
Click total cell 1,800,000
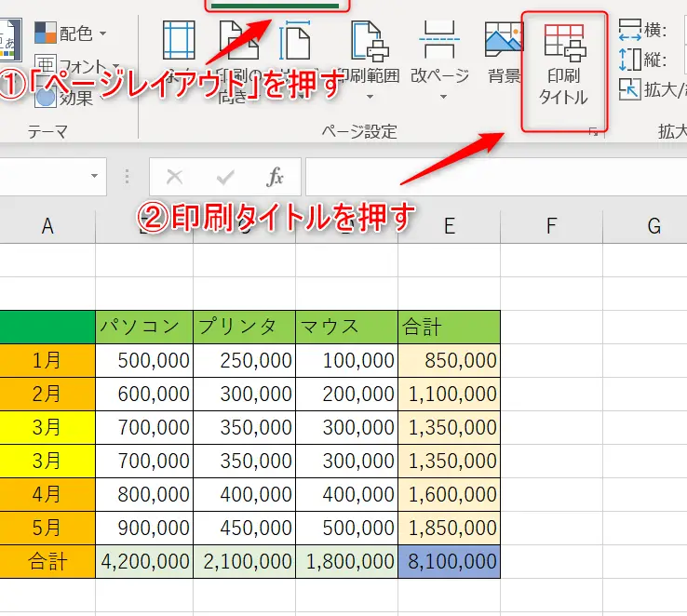point(346,562)
